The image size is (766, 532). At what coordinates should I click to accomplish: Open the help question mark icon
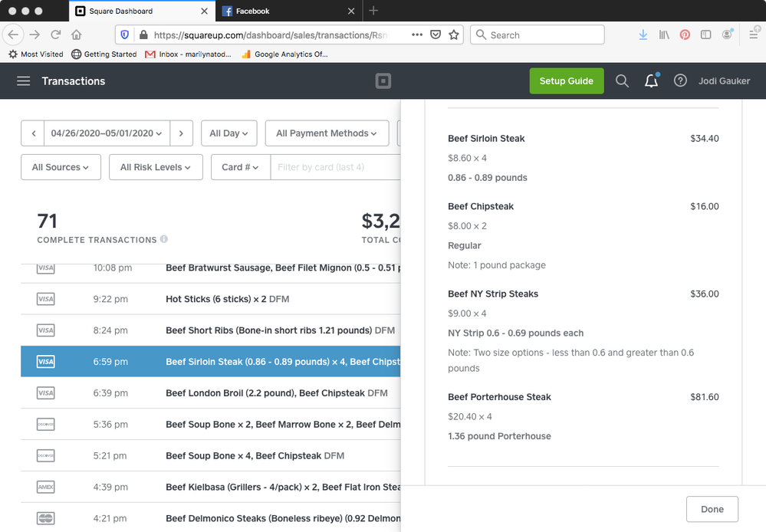680,81
